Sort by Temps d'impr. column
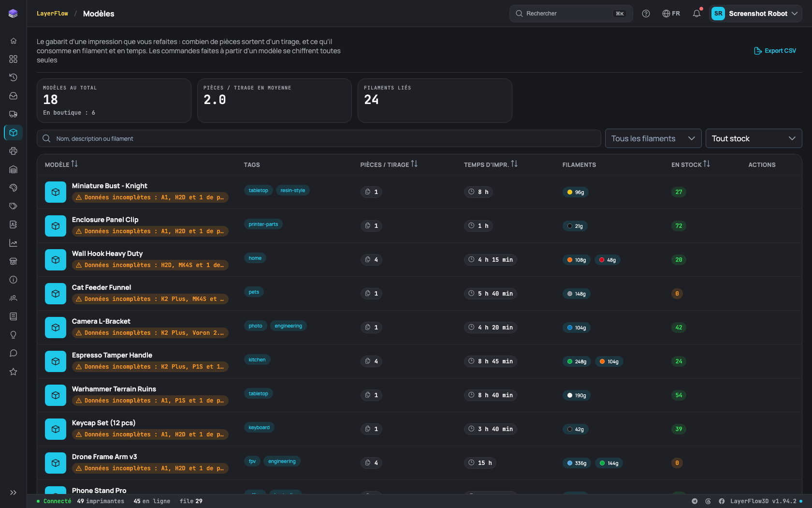 click(491, 164)
